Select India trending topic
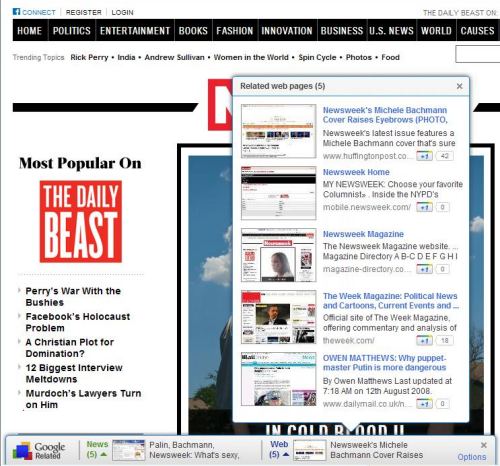The image size is (500, 466). (x=126, y=57)
